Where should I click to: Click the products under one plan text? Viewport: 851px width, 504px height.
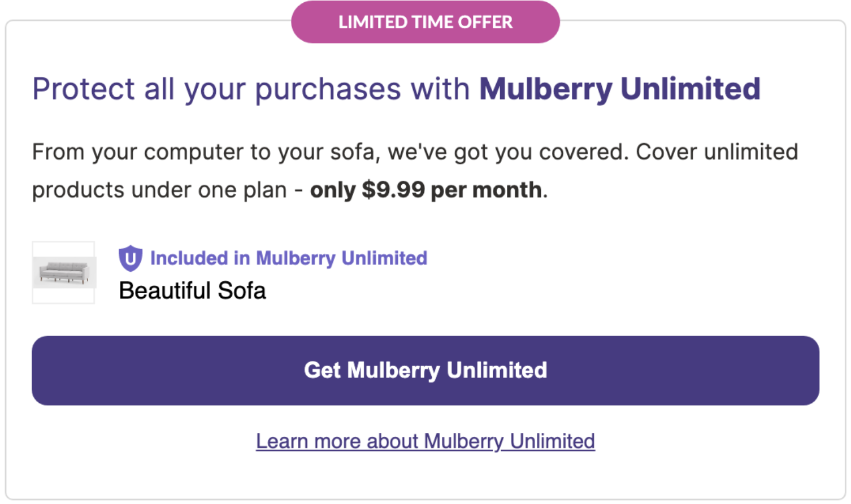tap(159, 190)
